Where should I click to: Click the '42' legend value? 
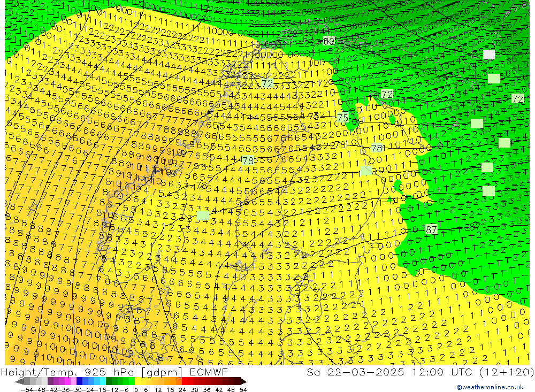[x=219, y=390]
